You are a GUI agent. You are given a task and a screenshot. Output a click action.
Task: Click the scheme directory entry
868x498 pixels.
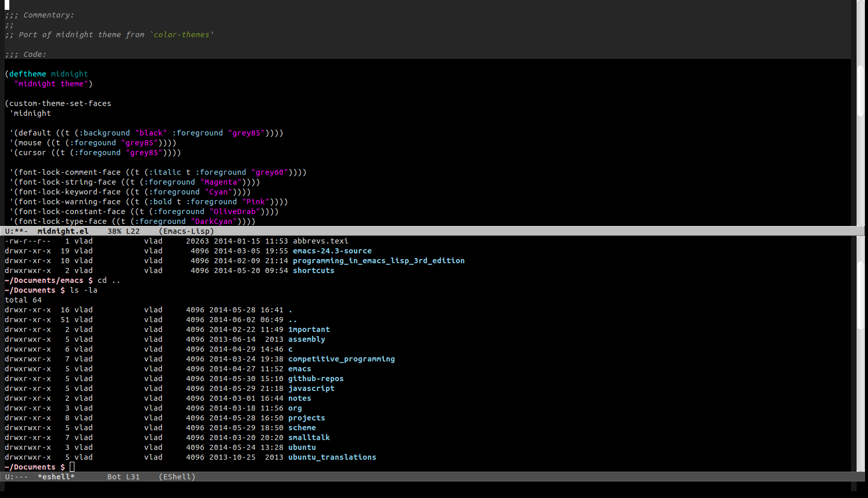coord(302,428)
